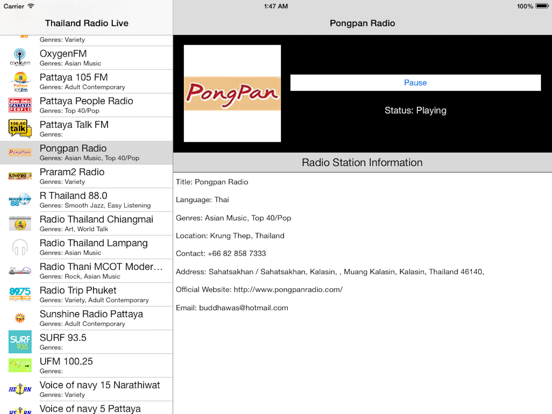This screenshot has width=552, height=414.
Task: Click the Radio Thailand Chiangmai logo icon
Action: 20,224
